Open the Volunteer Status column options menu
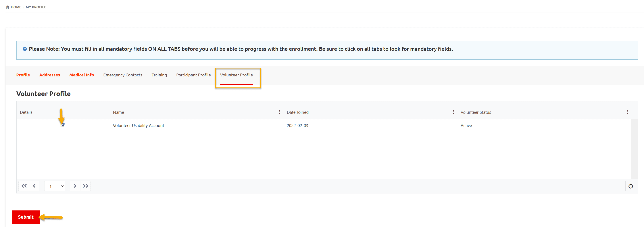The height and width of the screenshot is (227, 644). coord(627,112)
